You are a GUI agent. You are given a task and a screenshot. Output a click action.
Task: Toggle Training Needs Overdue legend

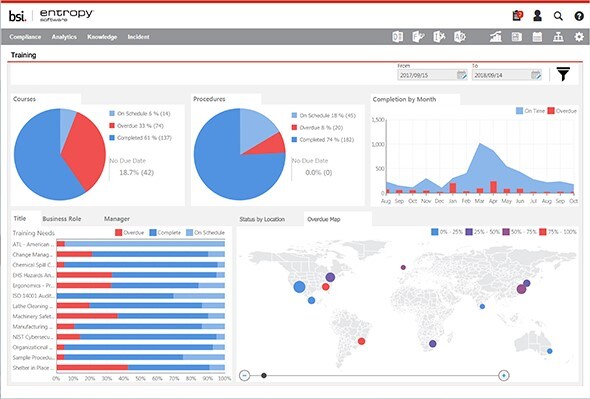pyautogui.click(x=129, y=233)
